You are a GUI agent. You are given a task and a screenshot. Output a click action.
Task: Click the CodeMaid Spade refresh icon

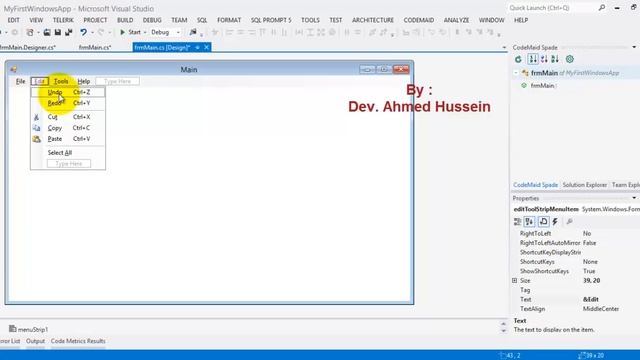click(x=518, y=59)
